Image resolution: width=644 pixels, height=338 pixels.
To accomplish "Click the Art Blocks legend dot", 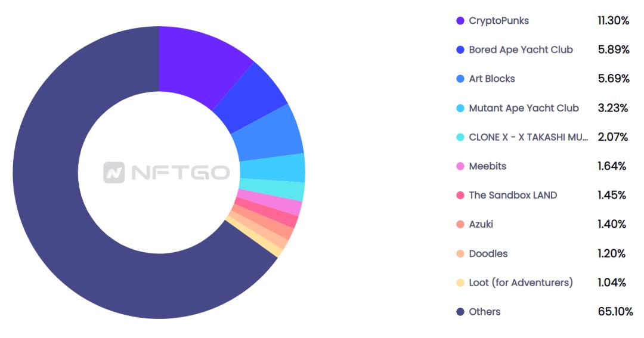I will (460, 79).
